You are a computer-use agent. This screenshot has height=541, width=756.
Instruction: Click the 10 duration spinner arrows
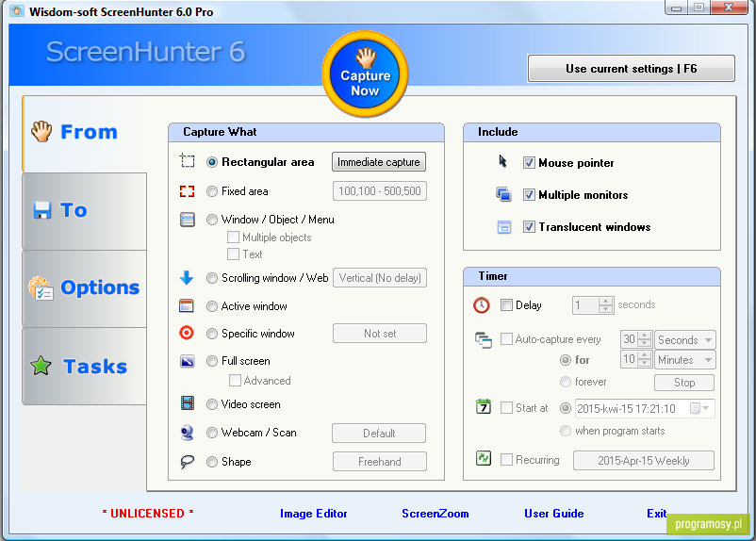pos(645,359)
